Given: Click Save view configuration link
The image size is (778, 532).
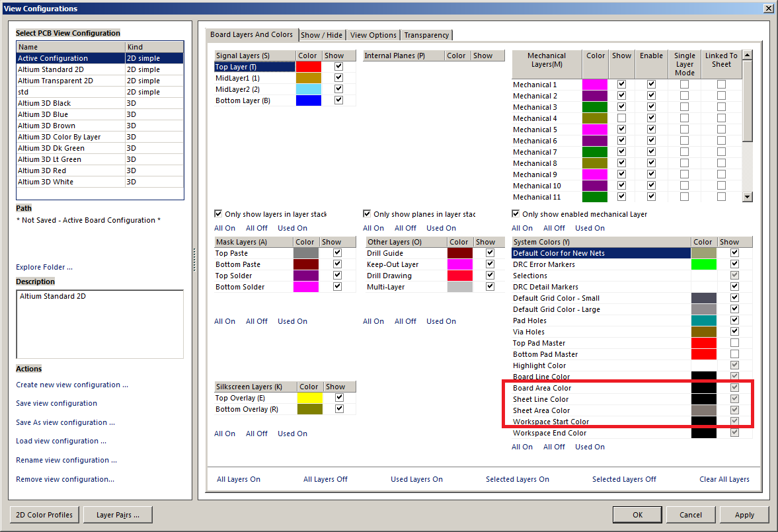Looking at the screenshot, I should click(x=57, y=404).
